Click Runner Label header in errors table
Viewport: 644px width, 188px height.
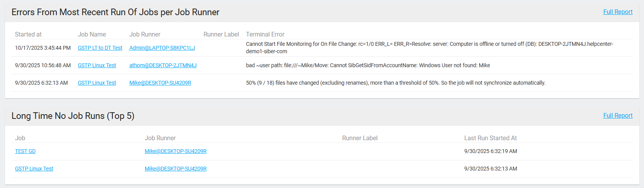[x=221, y=35]
